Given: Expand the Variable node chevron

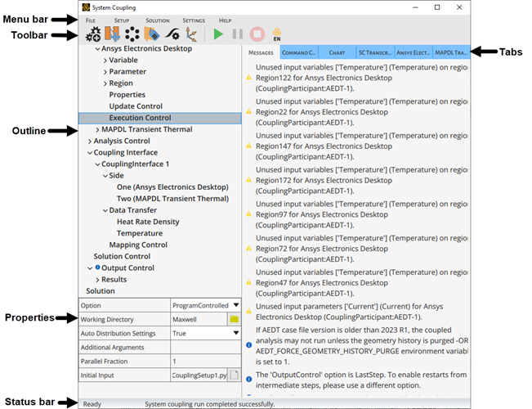Looking at the screenshot, I should pos(105,61).
